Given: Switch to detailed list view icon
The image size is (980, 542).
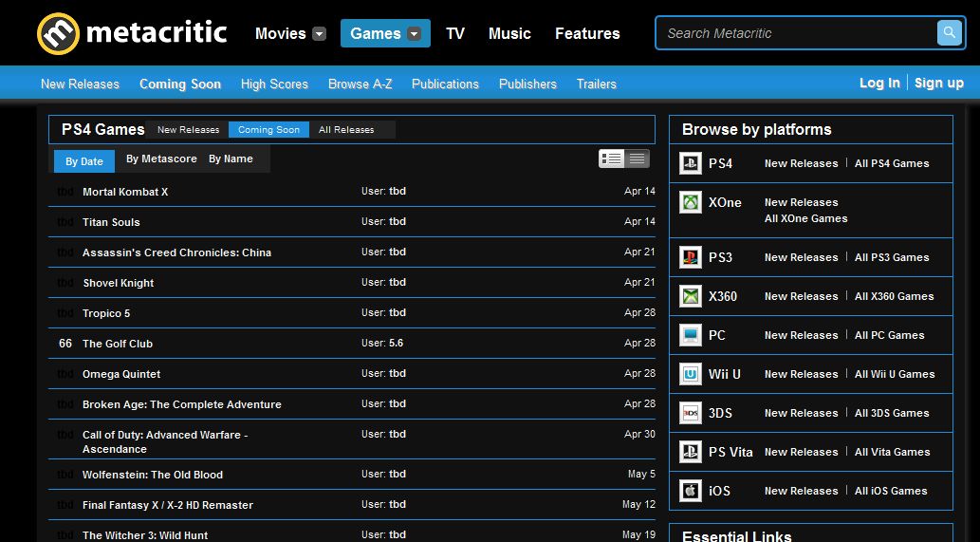Looking at the screenshot, I should (611, 159).
